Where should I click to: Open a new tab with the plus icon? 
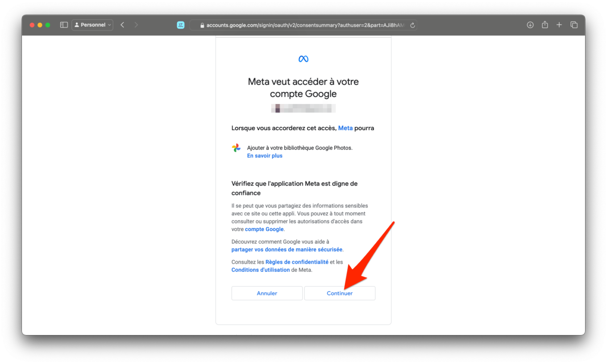coord(559,25)
